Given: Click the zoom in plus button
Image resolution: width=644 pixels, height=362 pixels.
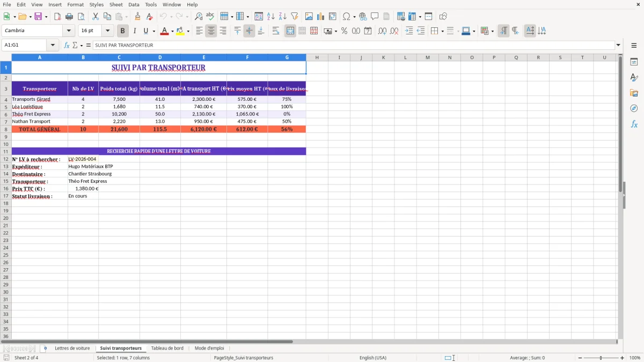Looking at the screenshot, I should pos(622,358).
